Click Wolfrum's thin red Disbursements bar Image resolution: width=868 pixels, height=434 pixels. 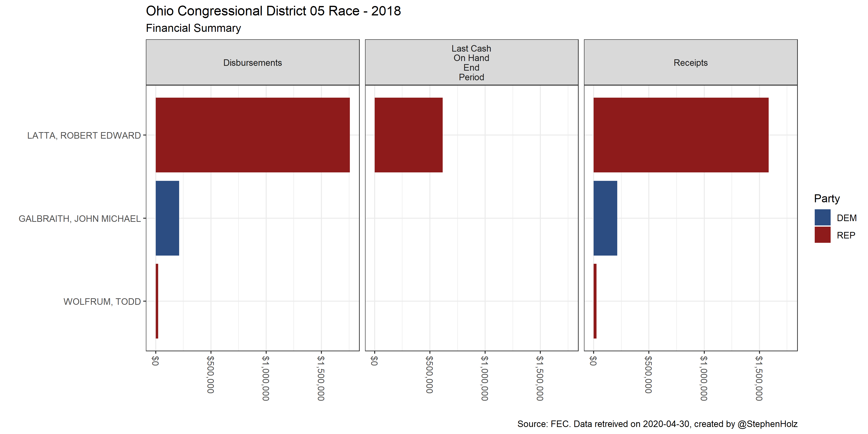click(157, 301)
